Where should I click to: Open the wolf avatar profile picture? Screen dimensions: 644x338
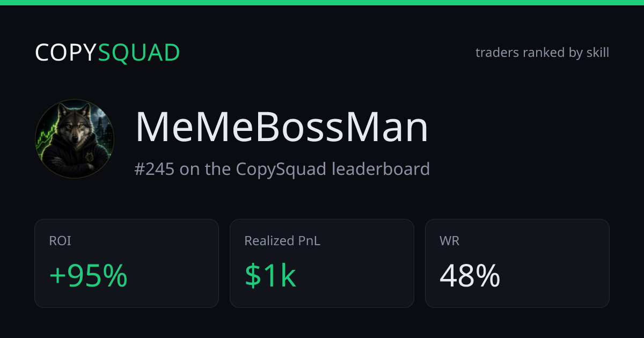click(x=75, y=139)
